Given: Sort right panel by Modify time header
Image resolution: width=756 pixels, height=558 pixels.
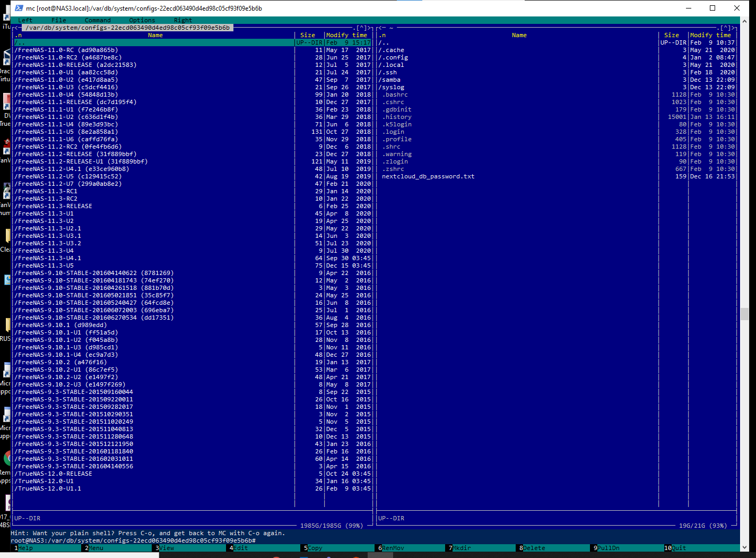Looking at the screenshot, I should 710,35.
